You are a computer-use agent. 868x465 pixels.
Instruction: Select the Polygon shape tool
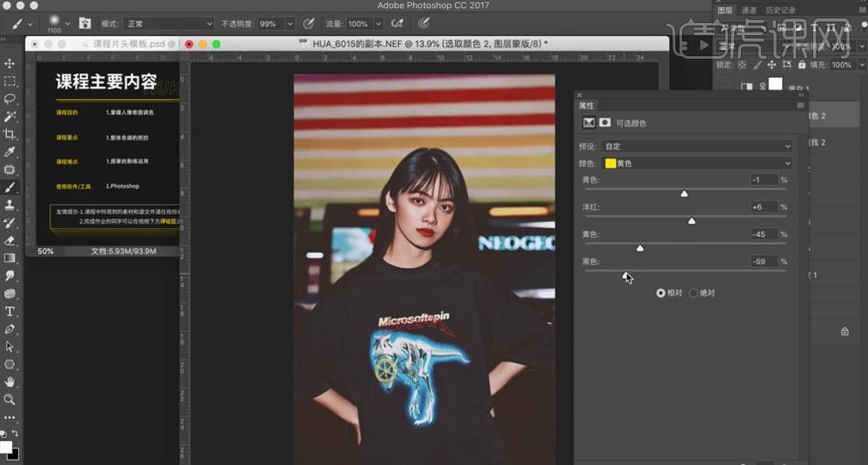coord(10,365)
